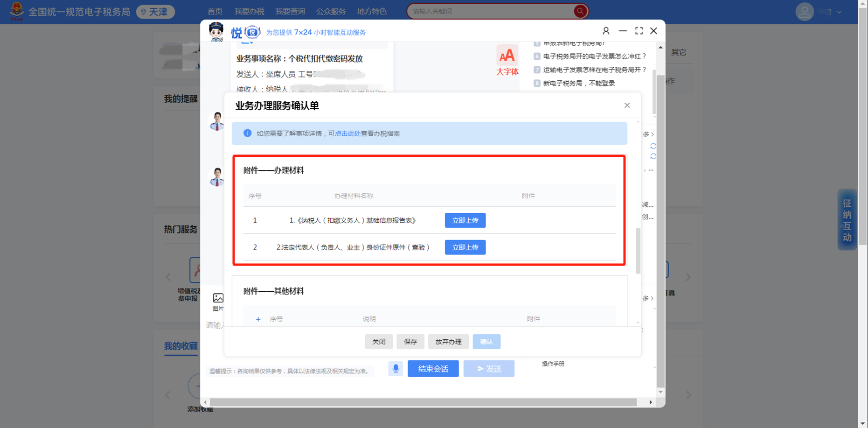Click the 图片 image upload icon
868x428 pixels.
[218, 301]
